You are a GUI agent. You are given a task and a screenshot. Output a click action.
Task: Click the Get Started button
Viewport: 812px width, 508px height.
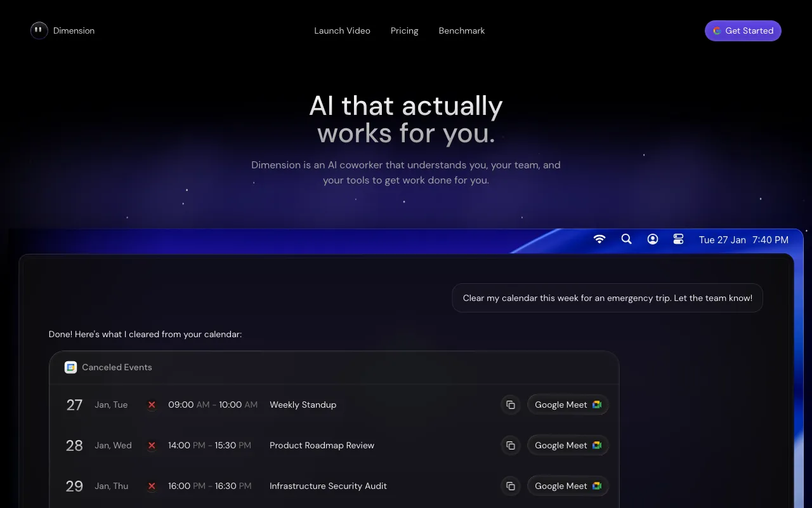[743, 30]
